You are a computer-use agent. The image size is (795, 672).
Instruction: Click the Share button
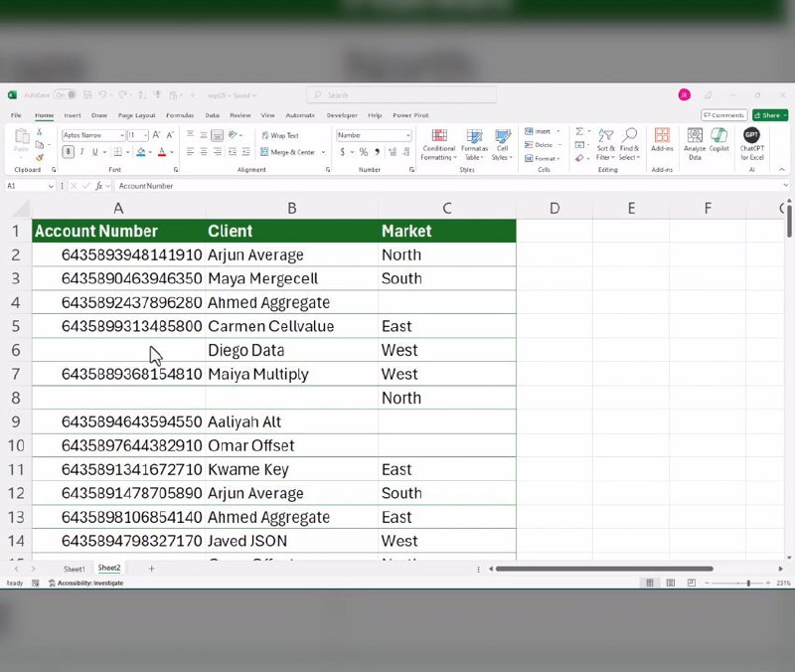pos(770,114)
